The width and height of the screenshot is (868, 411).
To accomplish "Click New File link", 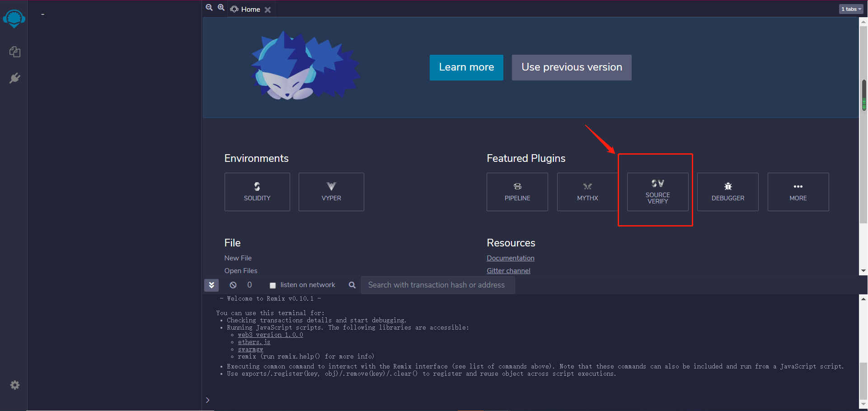I will [x=238, y=258].
